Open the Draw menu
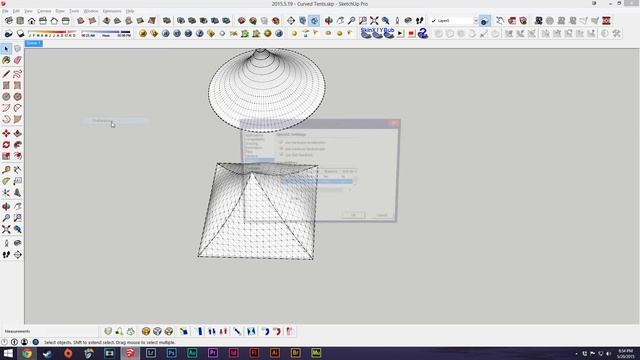Viewport: 640px width, 360px height. click(x=60, y=11)
